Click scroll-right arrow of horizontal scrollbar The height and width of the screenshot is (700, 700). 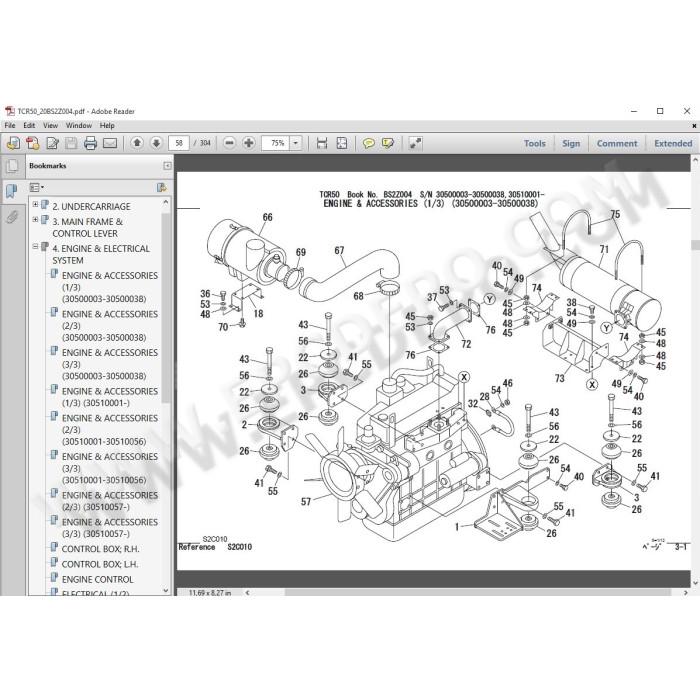click(x=686, y=592)
